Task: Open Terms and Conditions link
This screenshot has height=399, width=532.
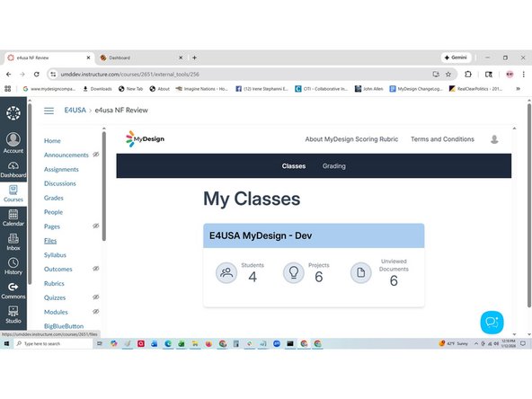Action: [442, 139]
